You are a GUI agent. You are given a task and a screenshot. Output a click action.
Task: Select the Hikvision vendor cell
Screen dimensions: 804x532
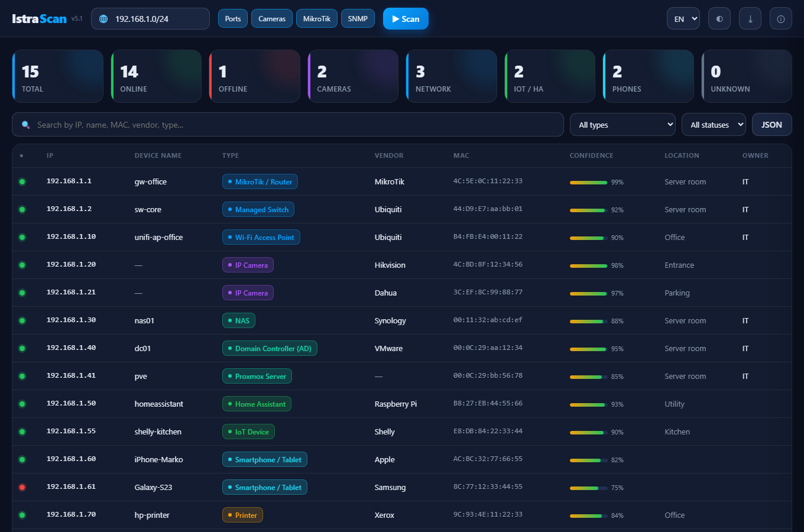click(390, 265)
